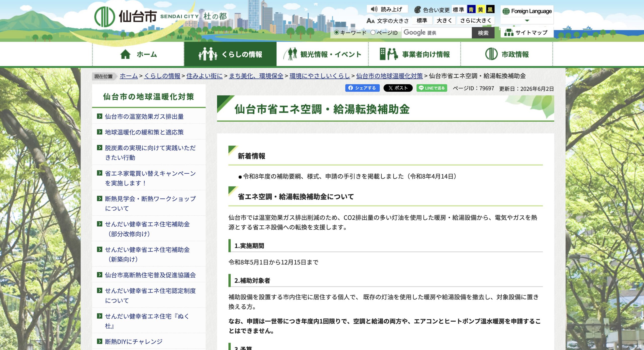This screenshot has width=644, height=350.
Task: Set text size to 標準
Action: click(x=422, y=21)
